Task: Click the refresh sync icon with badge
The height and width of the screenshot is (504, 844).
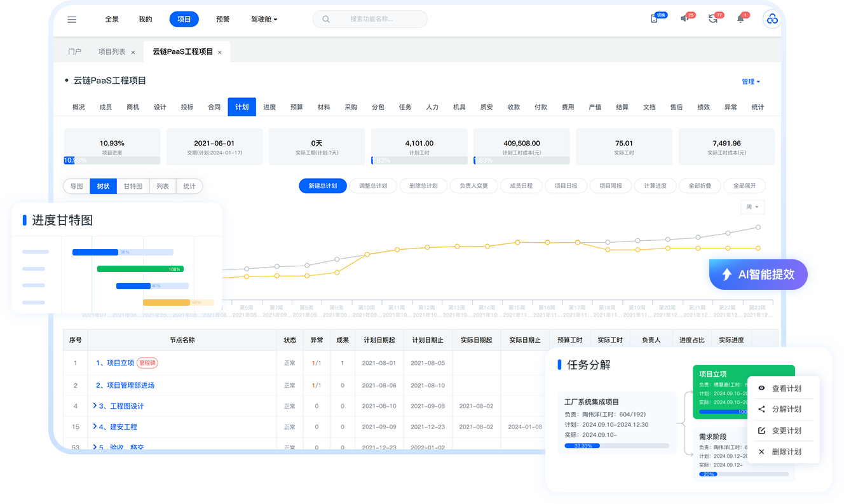Action: pyautogui.click(x=712, y=19)
